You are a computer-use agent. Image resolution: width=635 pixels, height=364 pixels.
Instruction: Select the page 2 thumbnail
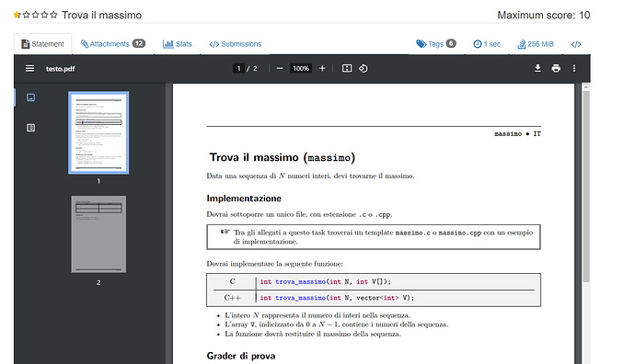click(98, 234)
